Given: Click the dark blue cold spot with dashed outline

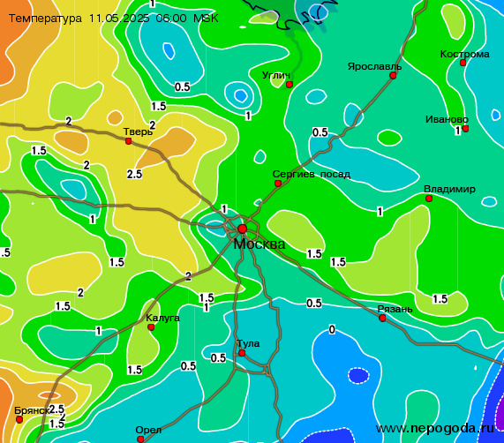Looking at the screenshot, I should (358, 376).
